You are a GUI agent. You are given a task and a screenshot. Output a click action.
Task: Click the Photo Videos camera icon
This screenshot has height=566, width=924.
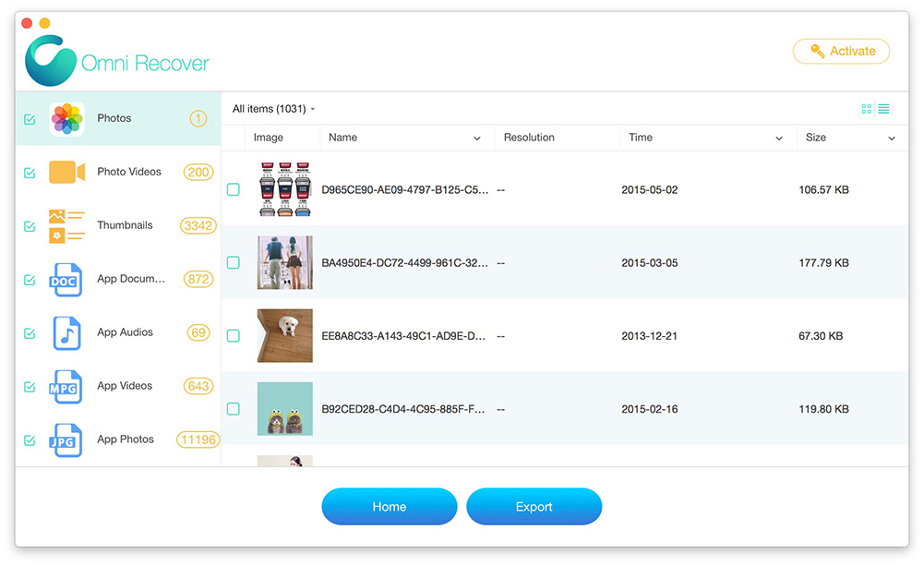[66, 172]
